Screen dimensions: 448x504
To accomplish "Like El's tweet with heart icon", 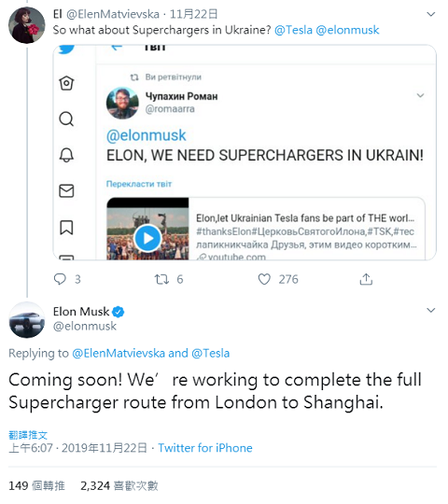I will click(x=264, y=279).
